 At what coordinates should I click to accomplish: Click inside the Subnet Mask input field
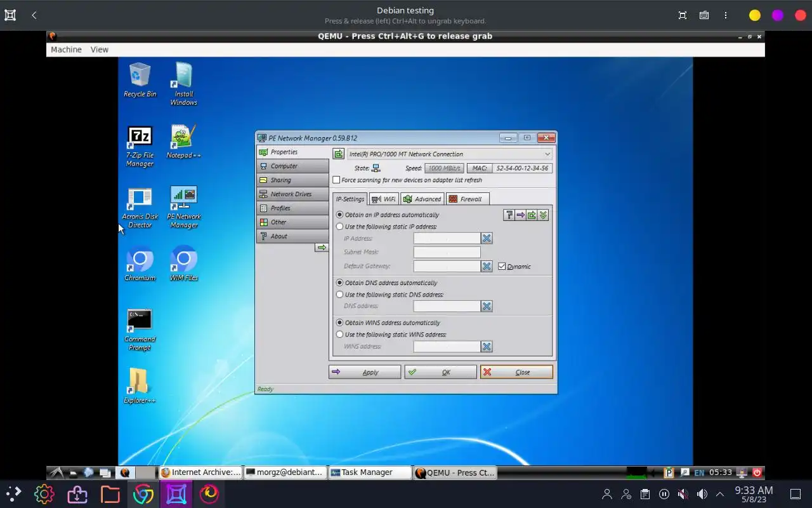pyautogui.click(x=447, y=252)
